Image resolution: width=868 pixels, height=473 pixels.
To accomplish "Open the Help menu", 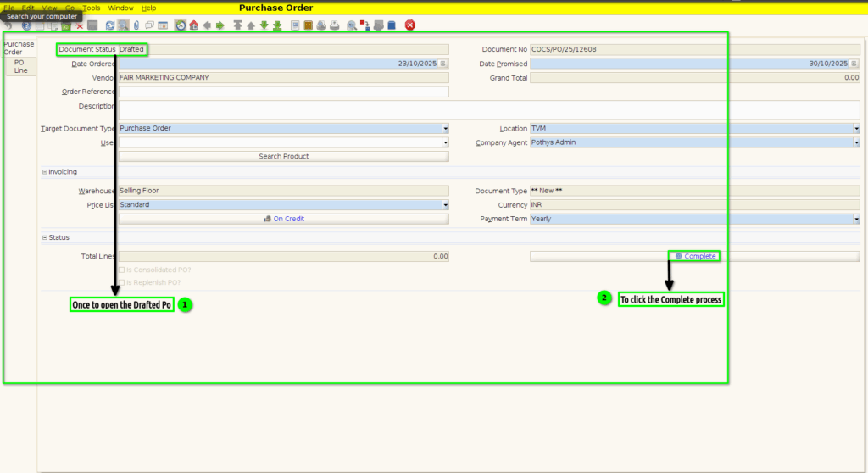I will click(x=148, y=8).
